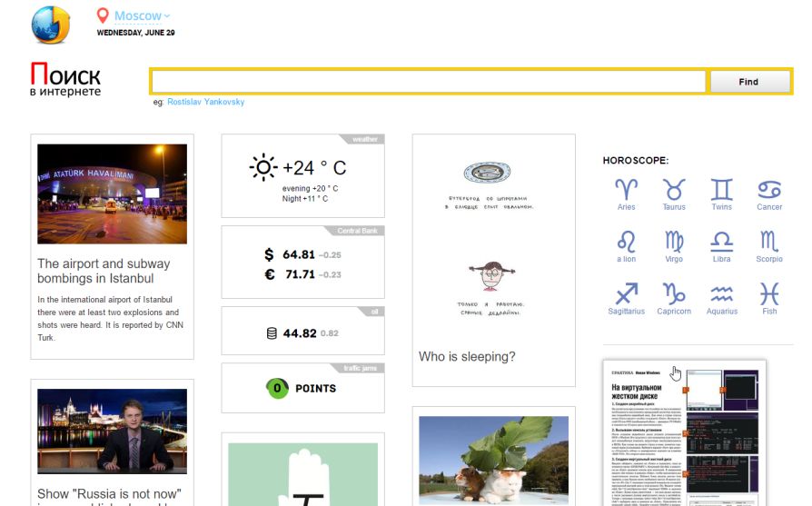Image resolution: width=812 pixels, height=506 pixels.
Task: Click the traffic POINTS label
Action: (315, 388)
